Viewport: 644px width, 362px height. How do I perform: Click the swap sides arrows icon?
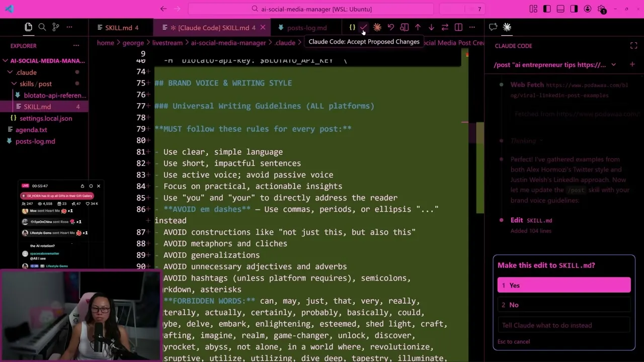point(445,27)
